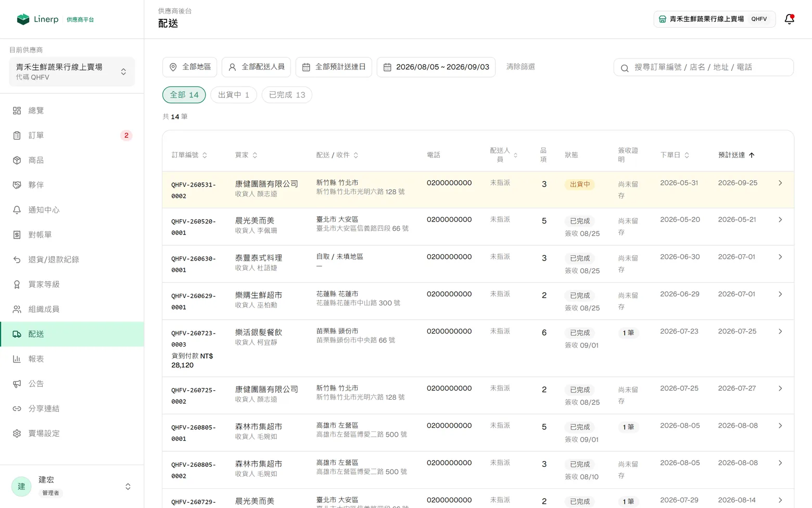Select the 全部 14 tab
812x508 pixels.
[184, 95]
